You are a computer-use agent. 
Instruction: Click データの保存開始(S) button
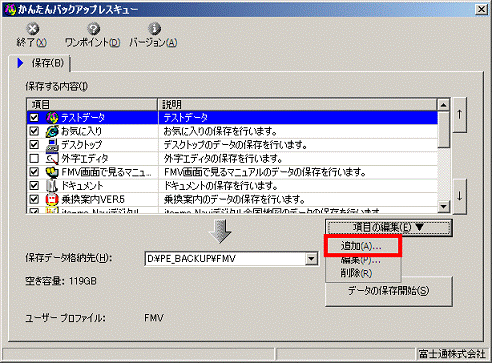click(x=389, y=291)
